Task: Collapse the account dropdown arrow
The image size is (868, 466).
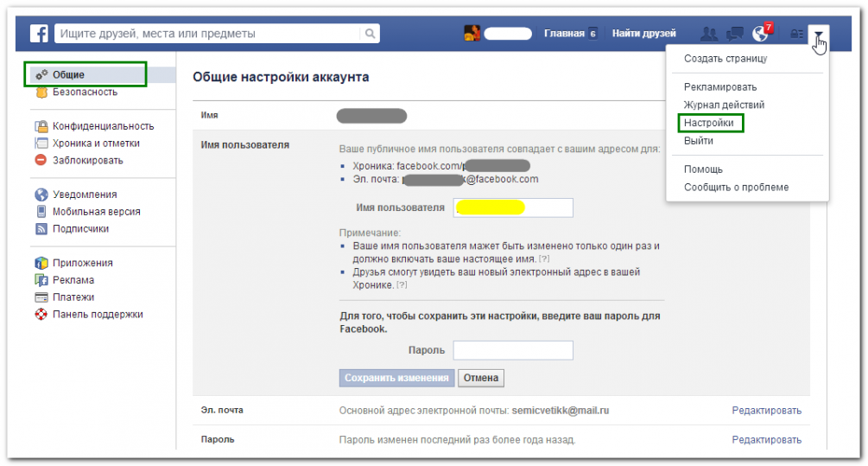Action: point(819,34)
